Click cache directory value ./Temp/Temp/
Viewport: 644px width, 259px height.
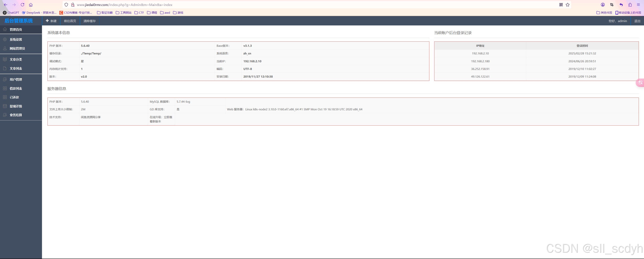(91, 53)
